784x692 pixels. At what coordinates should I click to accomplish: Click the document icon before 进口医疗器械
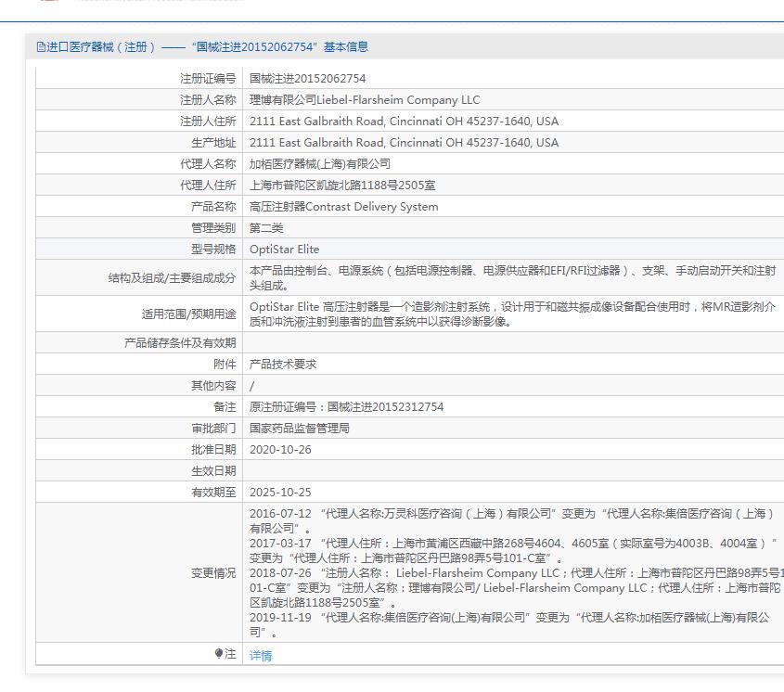coord(41,47)
